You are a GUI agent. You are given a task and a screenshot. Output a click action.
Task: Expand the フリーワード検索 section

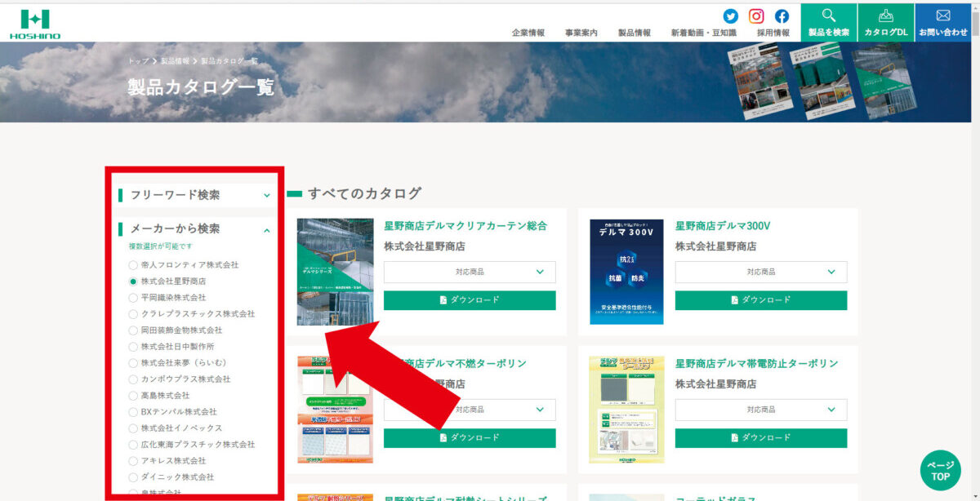(195, 195)
